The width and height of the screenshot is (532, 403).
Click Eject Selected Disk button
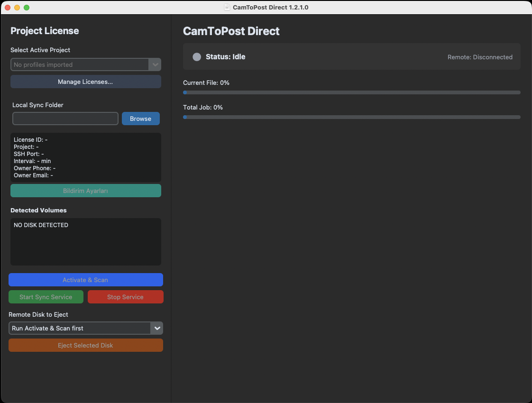(85, 345)
